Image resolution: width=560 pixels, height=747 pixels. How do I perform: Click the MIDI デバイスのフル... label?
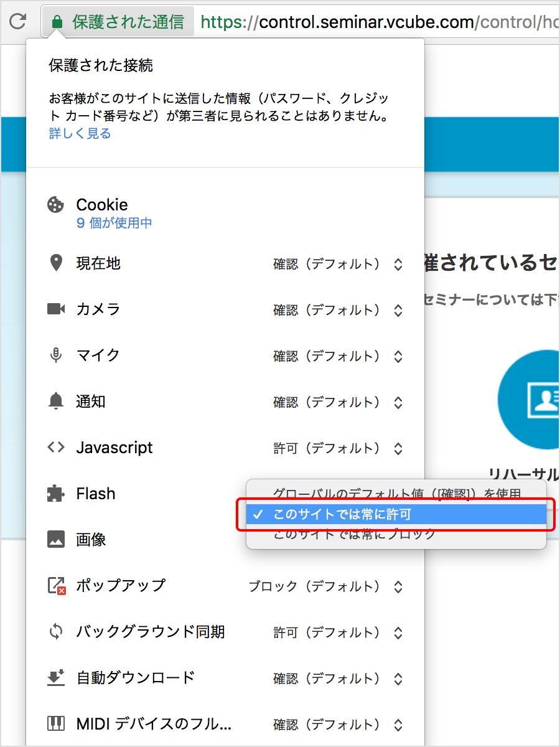point(154,724)
